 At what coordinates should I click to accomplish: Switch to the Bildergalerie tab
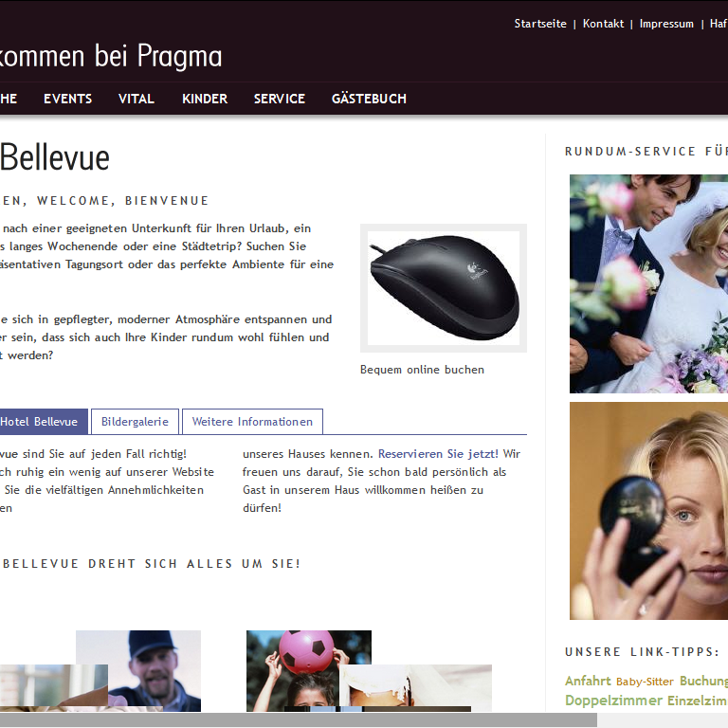(x=136, y=422)
